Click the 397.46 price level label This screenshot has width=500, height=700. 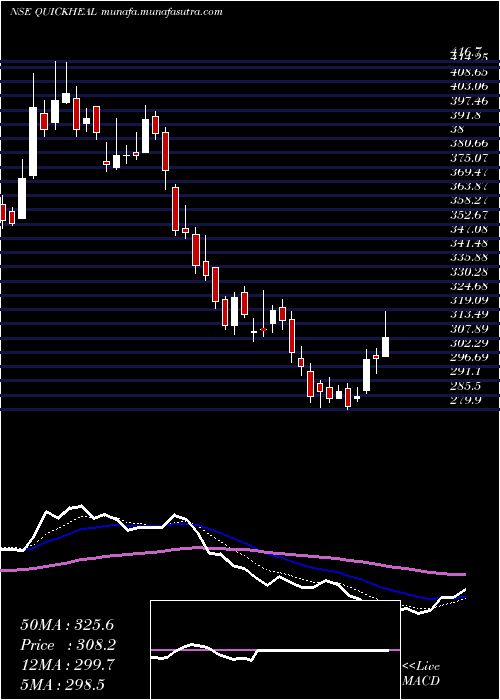click(470, 100)
